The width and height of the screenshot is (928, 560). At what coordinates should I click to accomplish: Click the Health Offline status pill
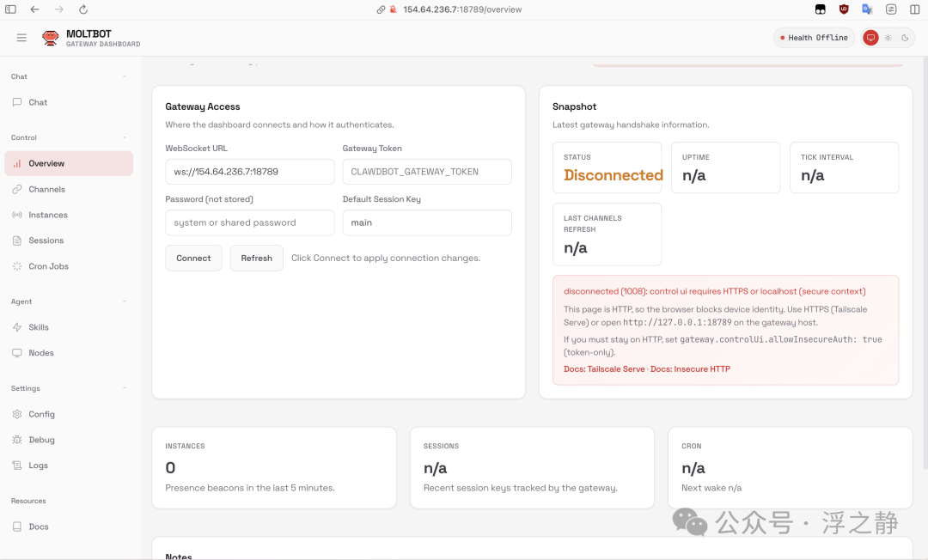[814, 38]
